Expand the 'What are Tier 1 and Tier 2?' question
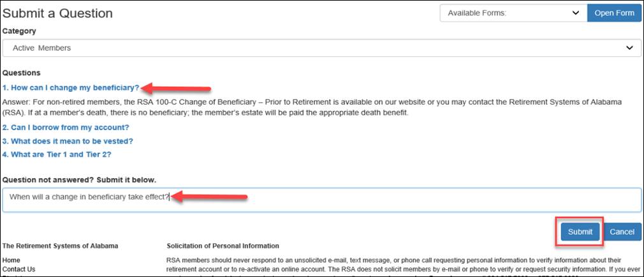 point(57,154)
